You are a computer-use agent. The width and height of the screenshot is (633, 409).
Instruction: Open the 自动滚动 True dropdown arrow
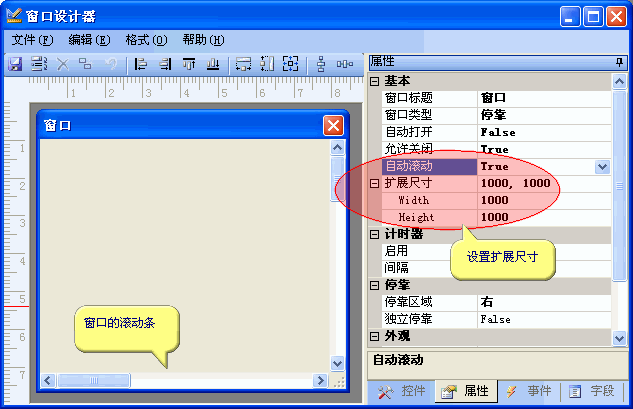pyautogui.click(x=602, y=167)
